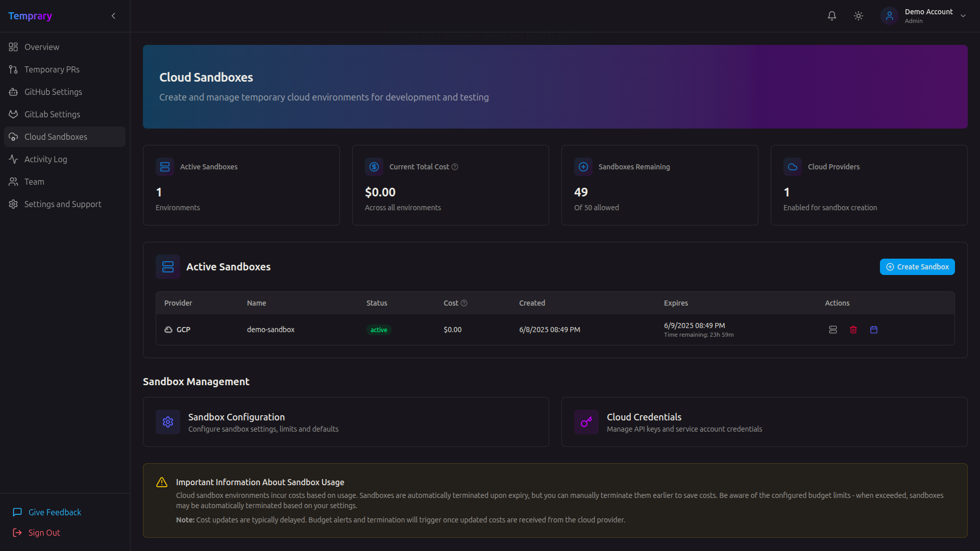Click Enabled for sandbox creation text
This screenshot has width=980, height=551.
(830, 208)
